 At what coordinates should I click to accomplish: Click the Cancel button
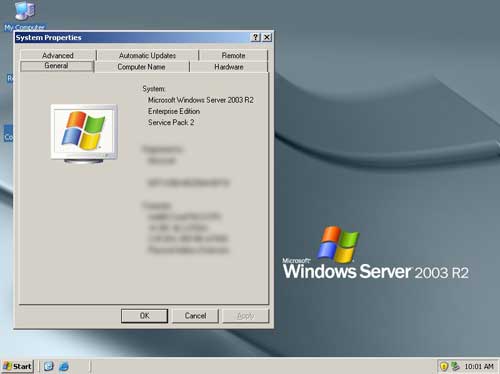195,316
